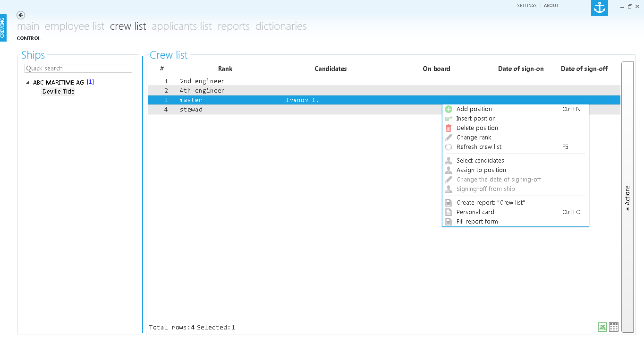Click the Assign to position person icon

click(449, 170)
